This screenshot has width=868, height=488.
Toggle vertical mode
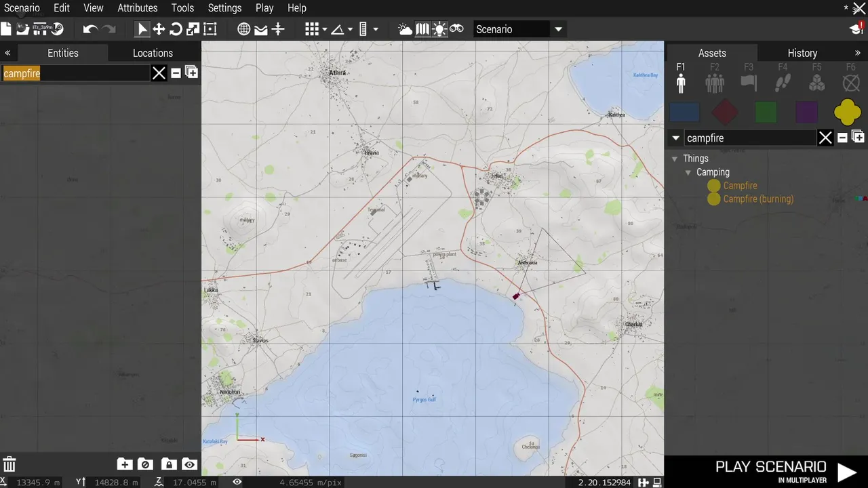(x=278, y=29)
